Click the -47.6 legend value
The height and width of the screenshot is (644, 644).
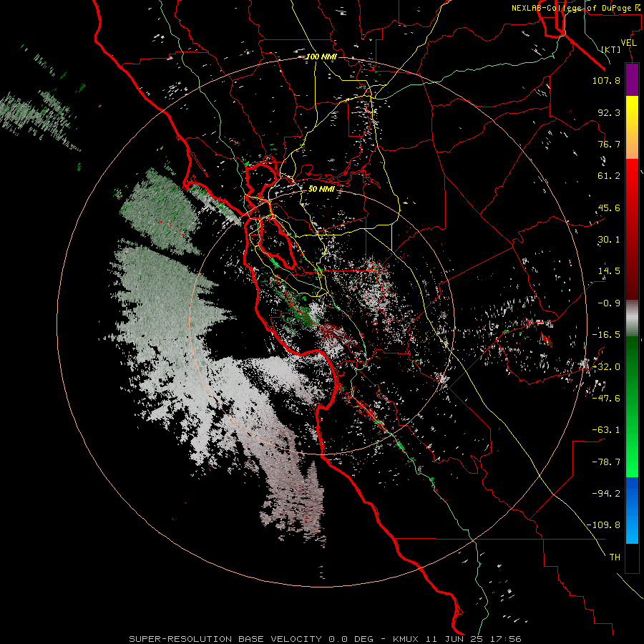pos(606,399)
